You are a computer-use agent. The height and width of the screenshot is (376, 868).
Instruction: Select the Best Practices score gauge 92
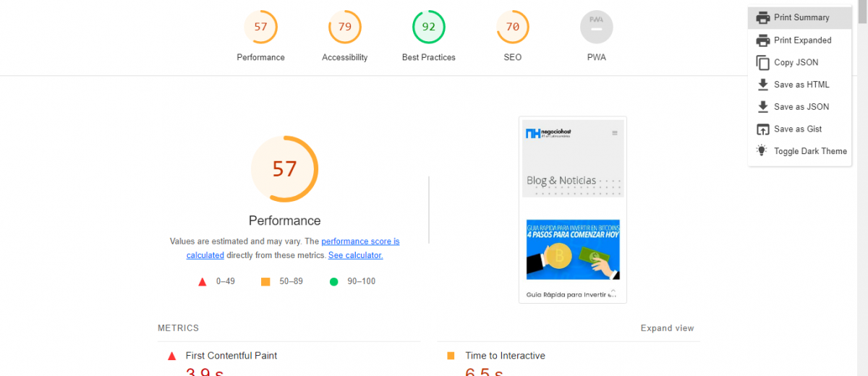[428, 27]
